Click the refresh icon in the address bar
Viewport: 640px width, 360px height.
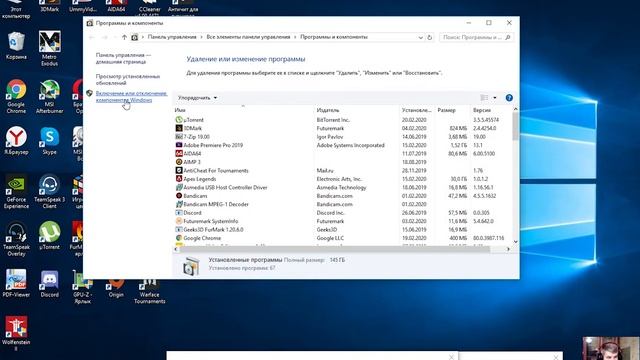[429, 37]
